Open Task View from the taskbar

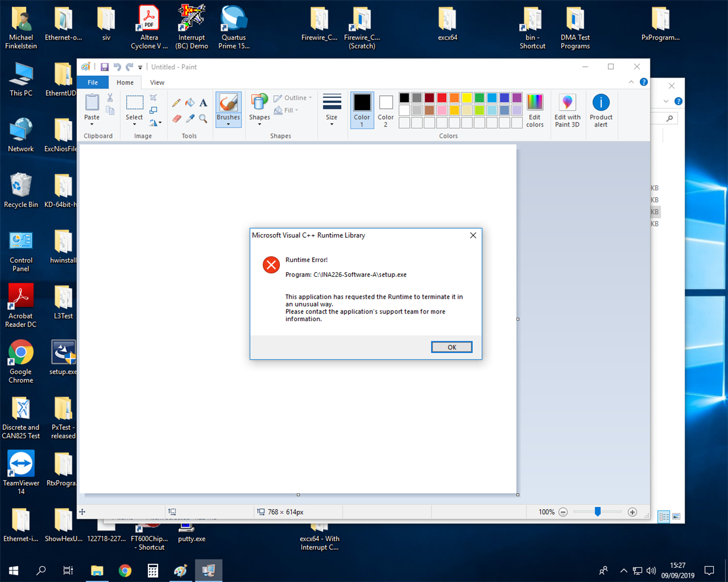pos(69,571)
